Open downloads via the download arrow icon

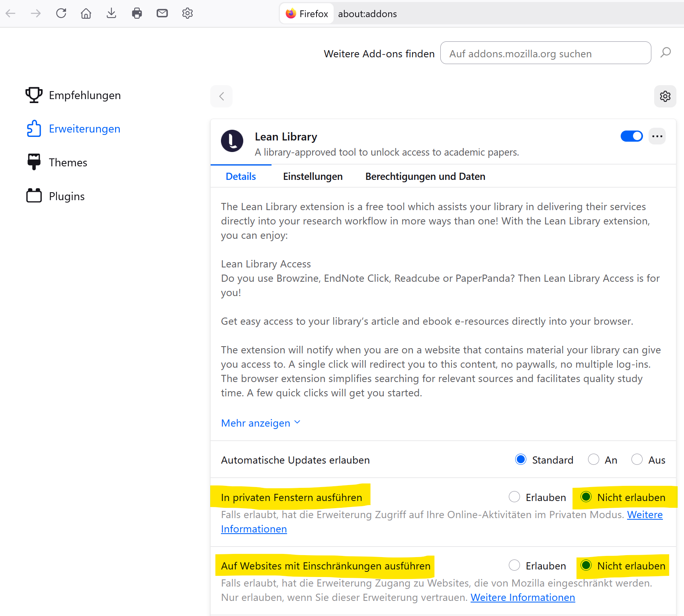tap(111, 14)
